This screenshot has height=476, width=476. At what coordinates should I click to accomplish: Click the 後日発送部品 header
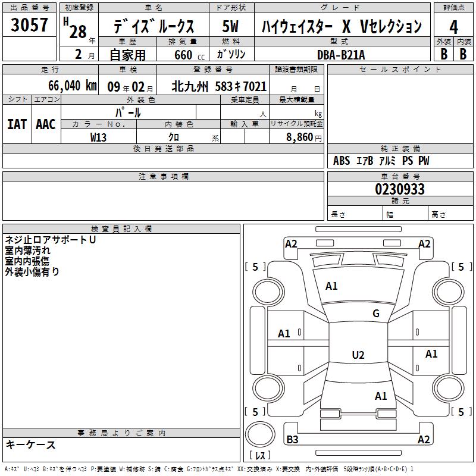pyautogui.click(x=163, y=149)
